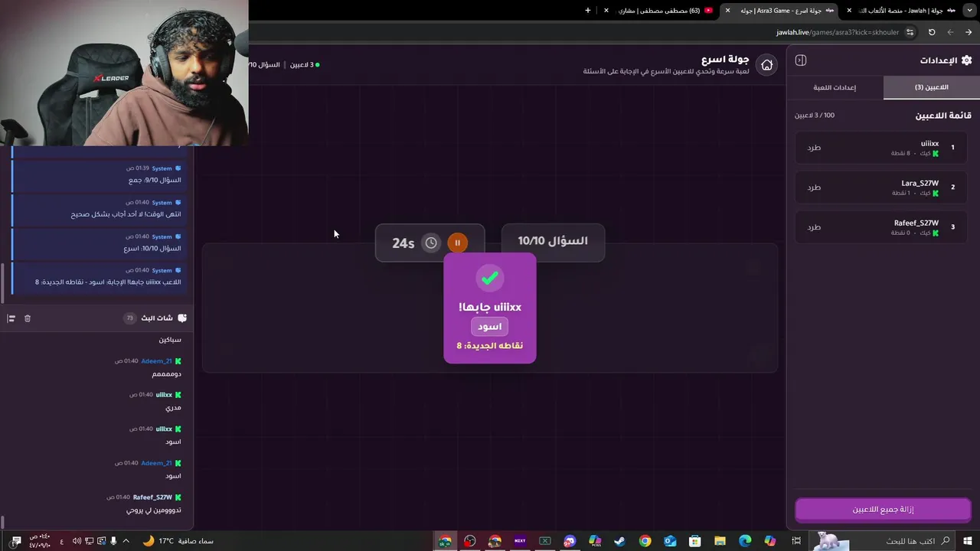Open Google Chrome from the taskbar
This screenshot has width=980, height=551.
pos(645,541)
